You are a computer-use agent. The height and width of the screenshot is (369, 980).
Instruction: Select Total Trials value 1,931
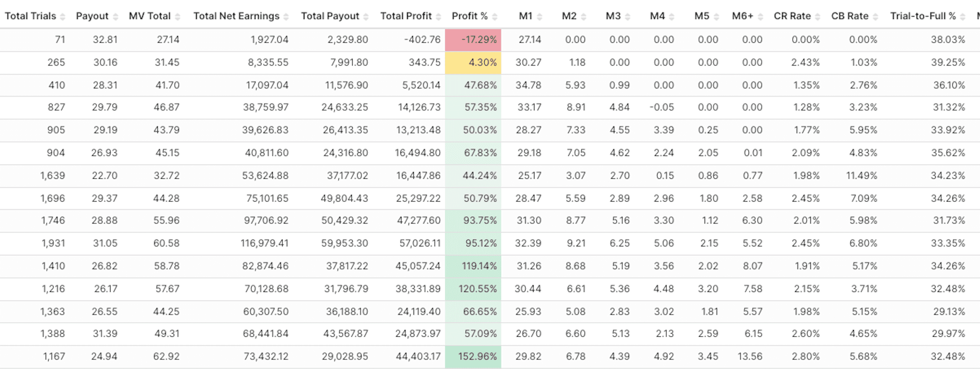pos(53,243)
